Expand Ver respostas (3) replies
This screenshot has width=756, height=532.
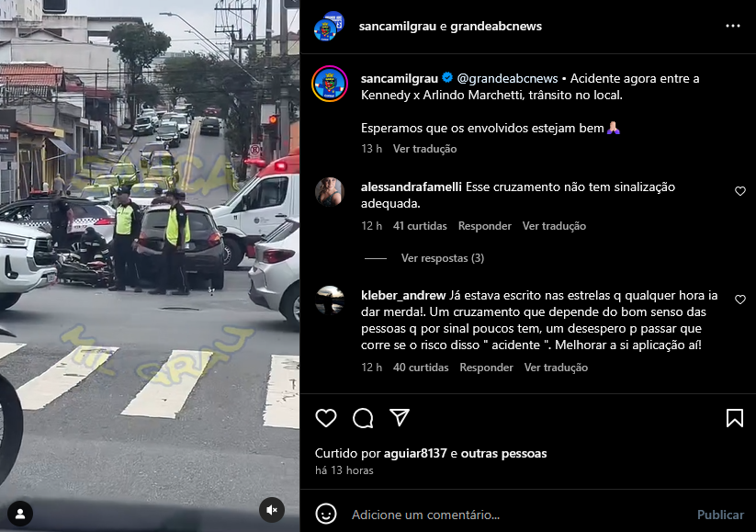[x=443, y=258]
